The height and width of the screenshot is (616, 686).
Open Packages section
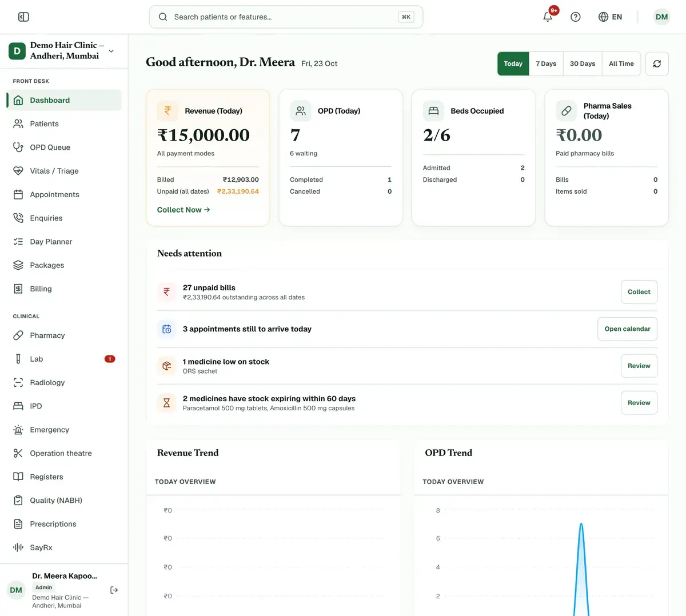[64, 265]
